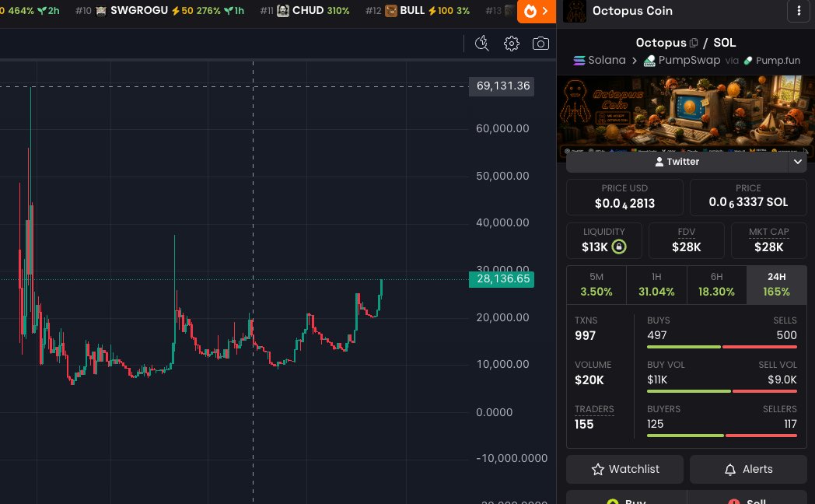815x504 pixels.
Task: Click the MKT CAP $28K box
Action: point(769,240)
